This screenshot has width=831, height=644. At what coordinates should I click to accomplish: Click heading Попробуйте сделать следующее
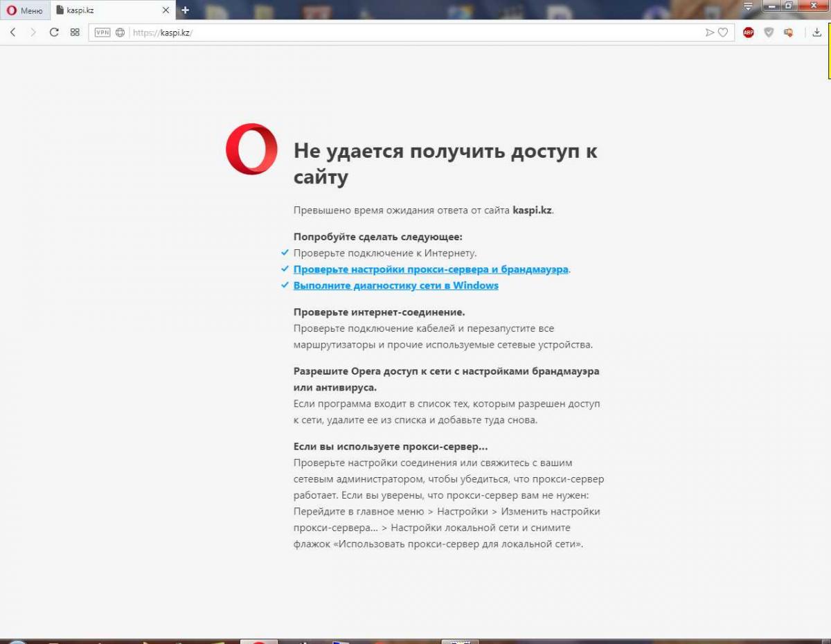click(x=377, y=237)
